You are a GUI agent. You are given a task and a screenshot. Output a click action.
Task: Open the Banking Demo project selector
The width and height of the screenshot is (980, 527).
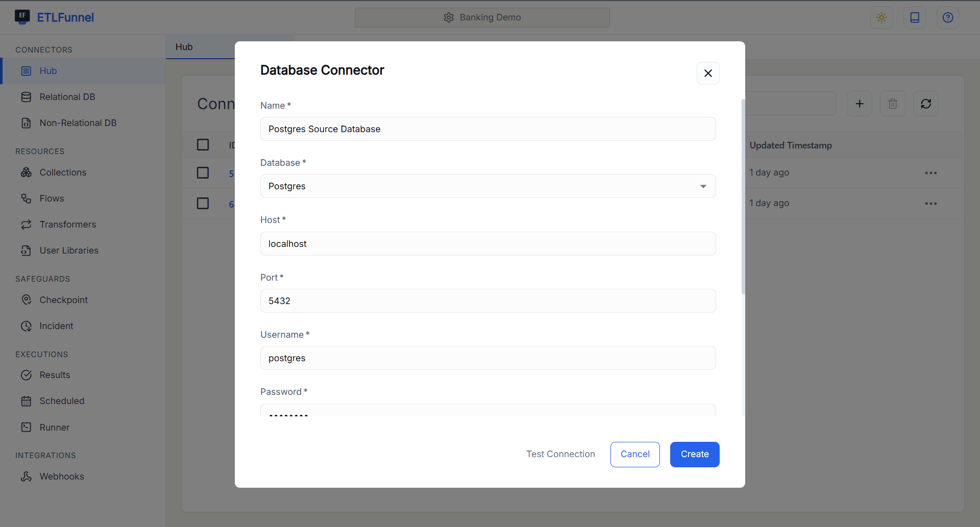481,17
